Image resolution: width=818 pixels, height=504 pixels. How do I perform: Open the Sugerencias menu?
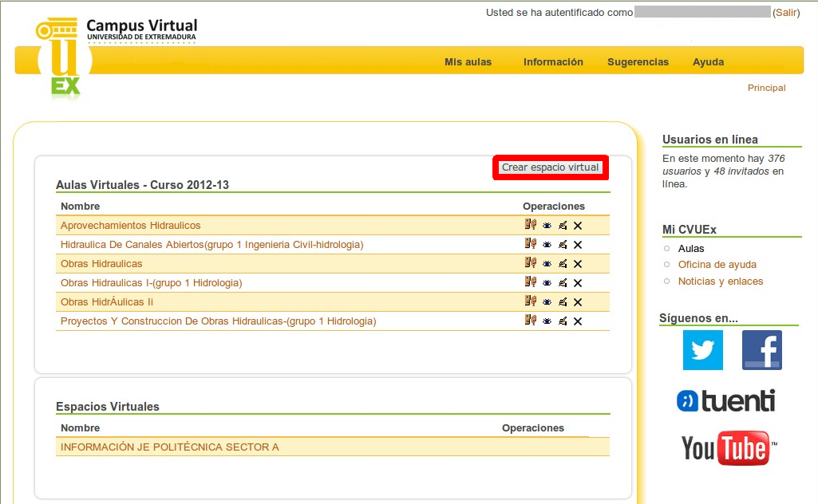coord(638,62)
